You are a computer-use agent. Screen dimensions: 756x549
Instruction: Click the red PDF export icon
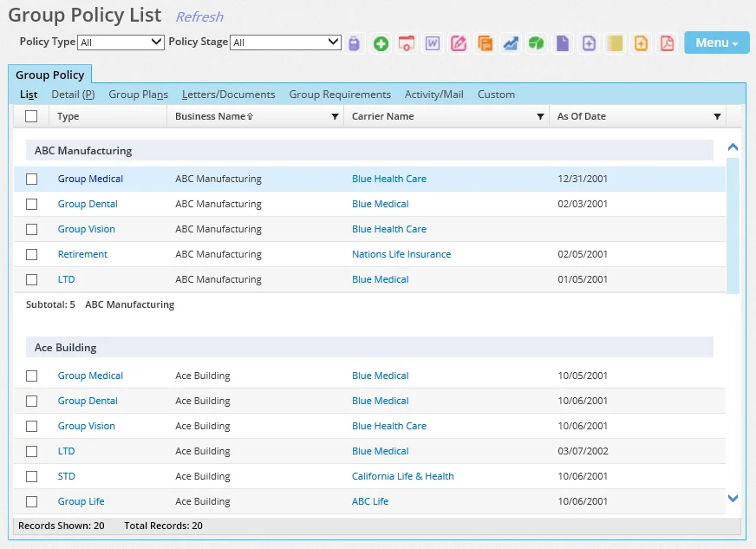click(667, 43)
